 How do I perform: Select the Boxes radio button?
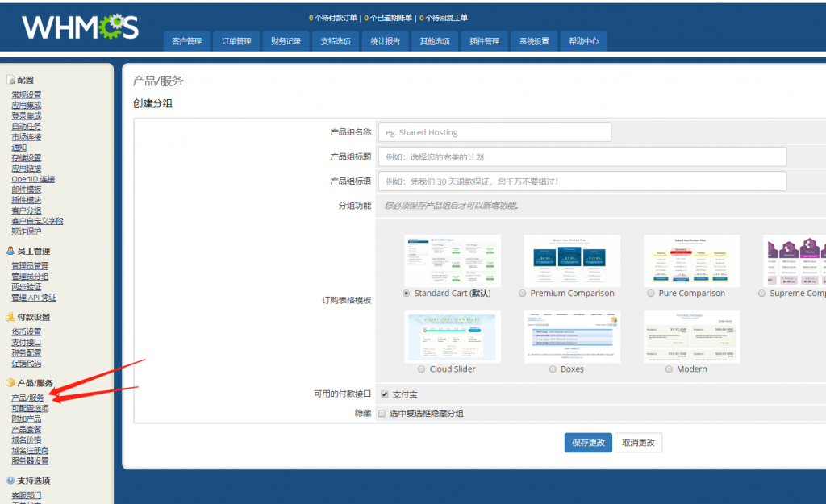pos(553,369)
